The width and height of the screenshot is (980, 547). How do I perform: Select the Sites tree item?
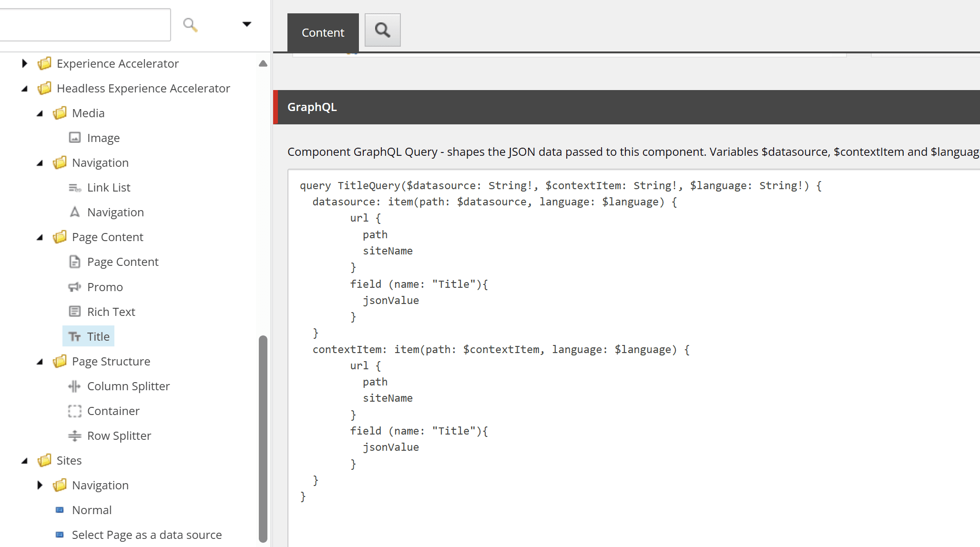pyautogui.click(x=69, y=460)
